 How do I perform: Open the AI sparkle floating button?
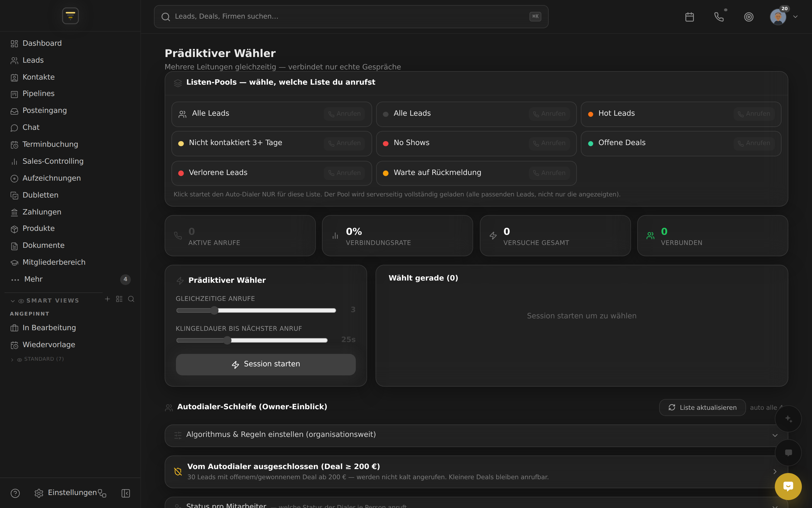pos(788,419)
